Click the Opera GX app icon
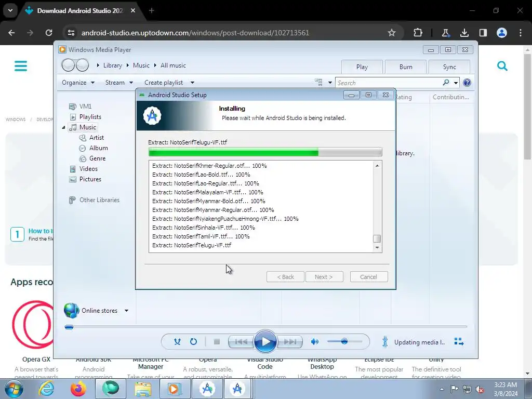532x399 pixels. tap(33, 325)
